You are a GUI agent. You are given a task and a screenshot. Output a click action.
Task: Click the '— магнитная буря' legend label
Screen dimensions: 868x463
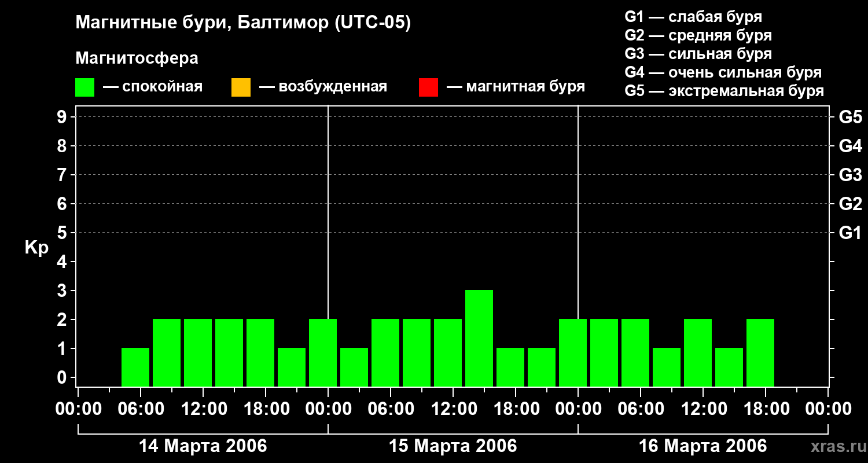pyautogui.click(x=516, y=87)
